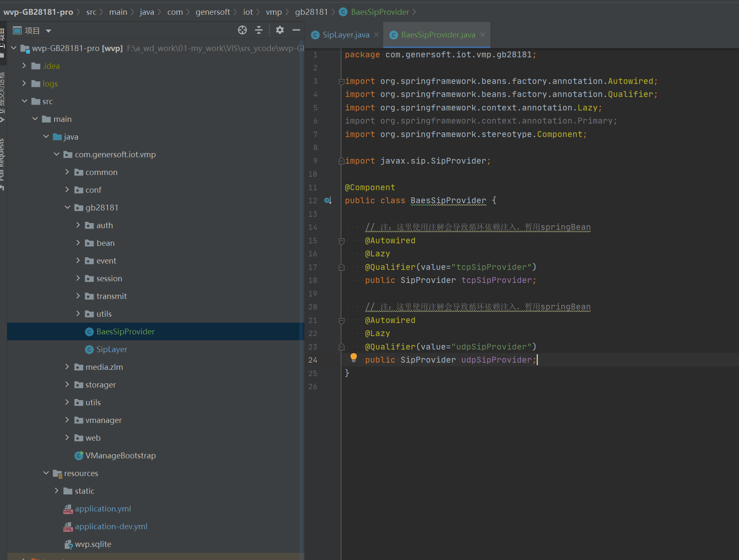Toggle the fold marker at line 21
The width and height of the screenshot is (739, 560).
(x=341, y=320)
